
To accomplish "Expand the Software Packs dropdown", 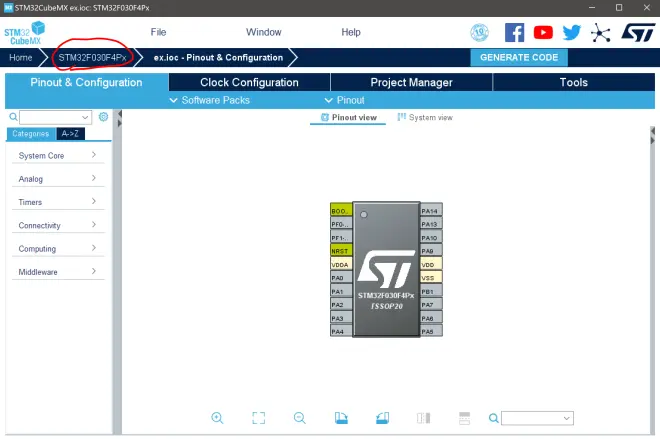I will tap(210, 100).
